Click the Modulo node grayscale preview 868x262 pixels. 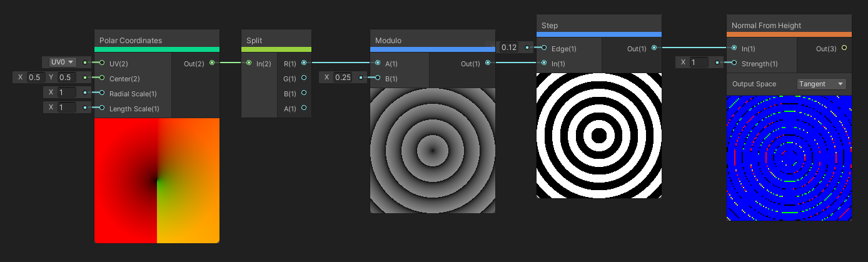(x=432, y=151)
